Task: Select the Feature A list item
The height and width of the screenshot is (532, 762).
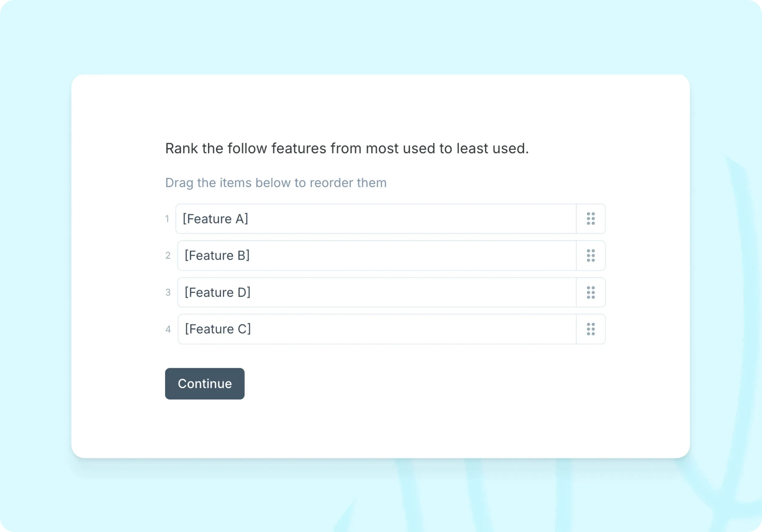Action: 375,219
